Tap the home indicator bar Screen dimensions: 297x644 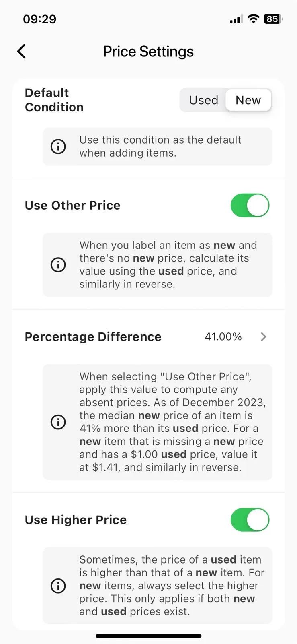click(148, 636)
